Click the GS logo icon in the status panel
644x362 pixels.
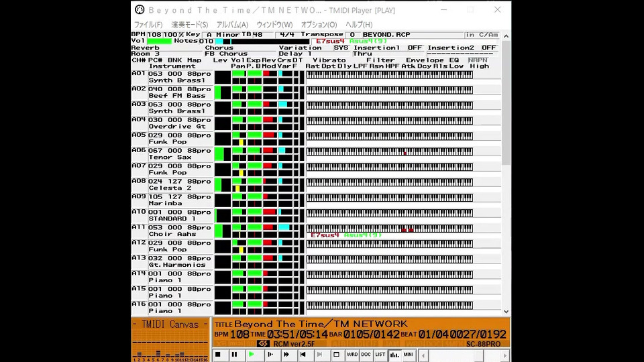(x=263, y=343)
